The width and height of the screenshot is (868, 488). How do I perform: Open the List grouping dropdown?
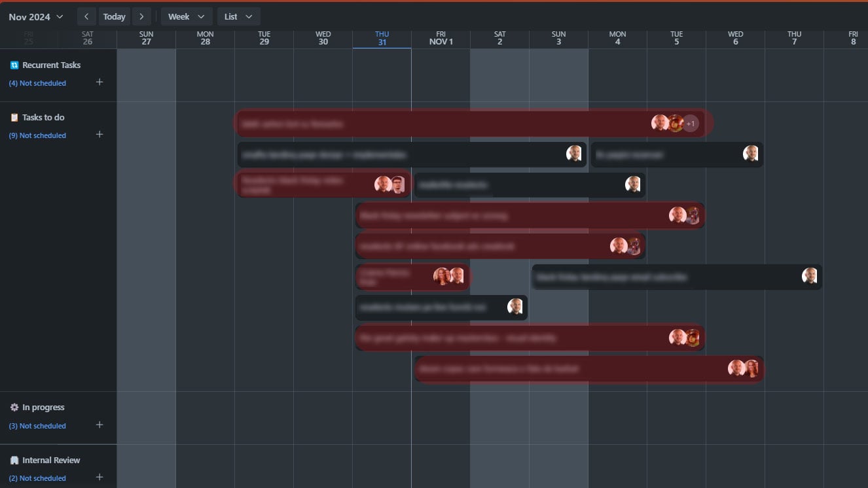(238, 16)
